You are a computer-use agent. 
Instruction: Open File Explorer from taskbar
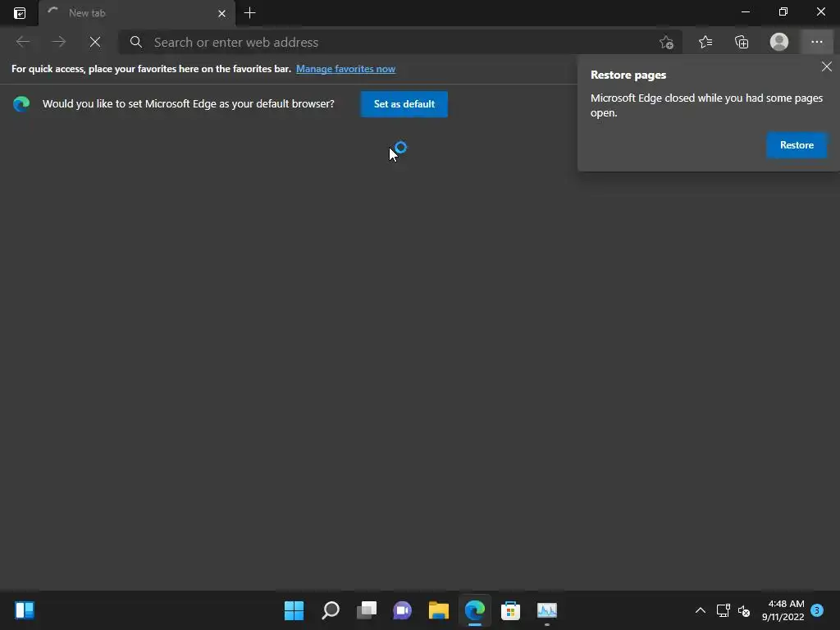coord(439,610)
